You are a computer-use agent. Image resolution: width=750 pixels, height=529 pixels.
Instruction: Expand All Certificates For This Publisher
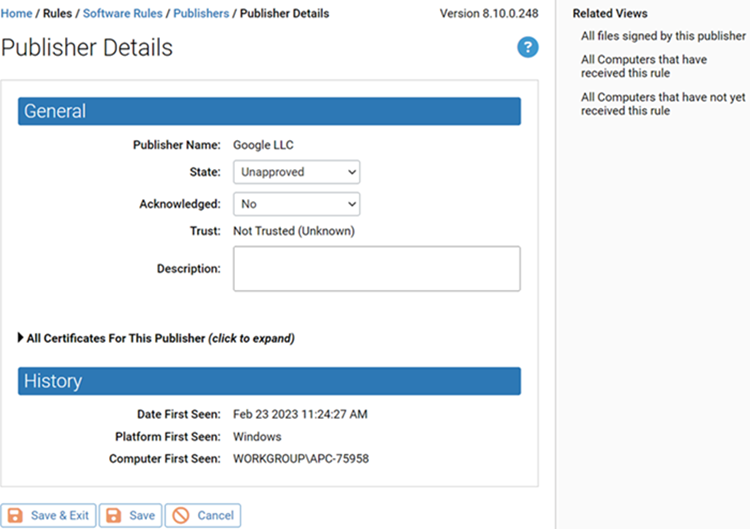(x=156, y=338)
